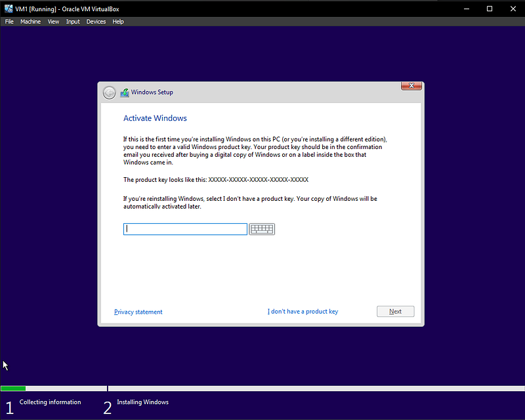Maximize the VirtualBox window
The image size is (525, 420).
tap(490, 9)
